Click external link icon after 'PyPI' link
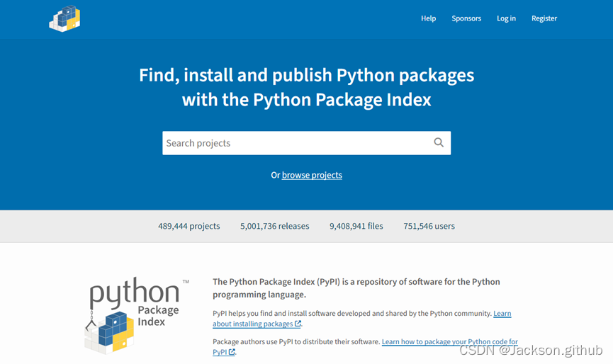 coord(232,352)
